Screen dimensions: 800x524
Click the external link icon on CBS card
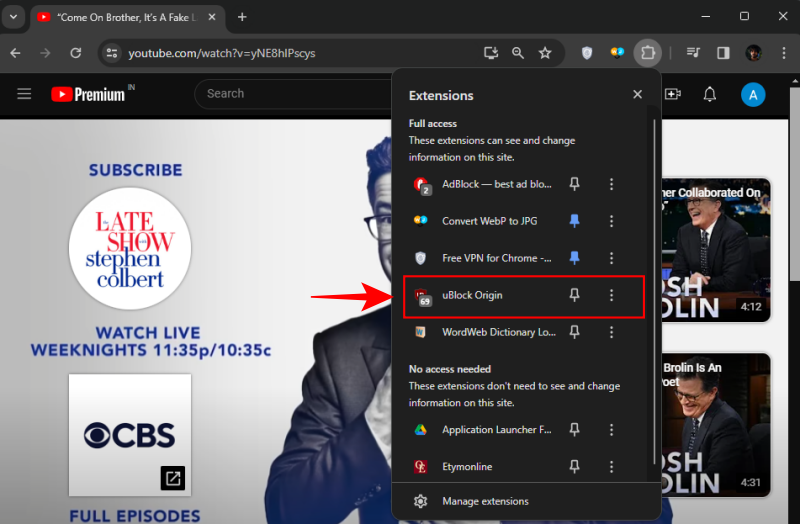click(173, 478)
